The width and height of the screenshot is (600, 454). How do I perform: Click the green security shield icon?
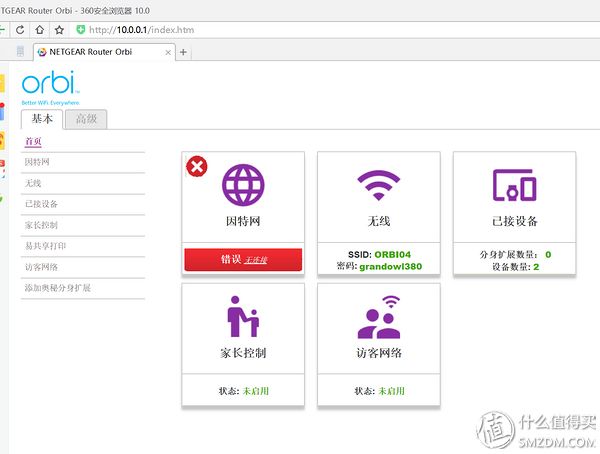coord(80,29)
